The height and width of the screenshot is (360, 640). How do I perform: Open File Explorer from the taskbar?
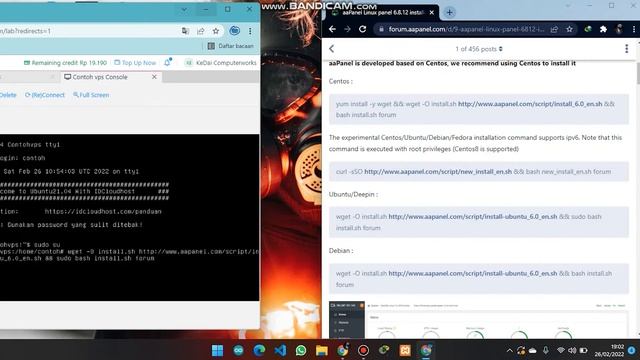322,350
